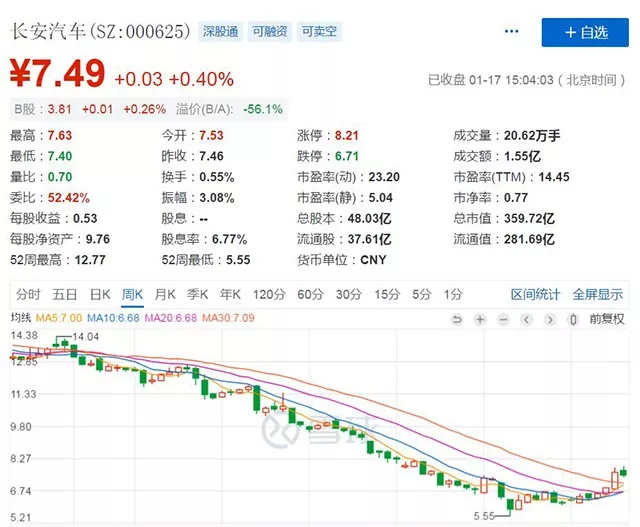The width and height of the screenshot is (640, 527).
Task: Open the three-dot more options menu
Action: coord(511,31)
